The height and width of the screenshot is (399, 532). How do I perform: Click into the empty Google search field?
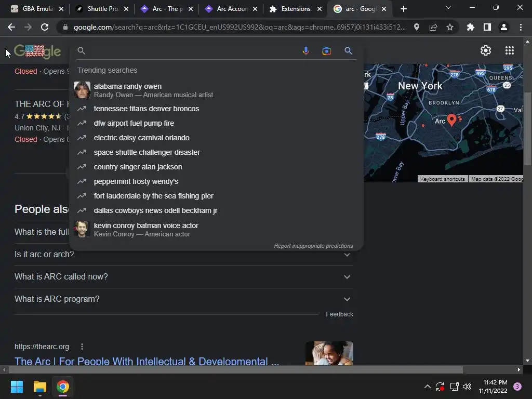tap(192, 51)
